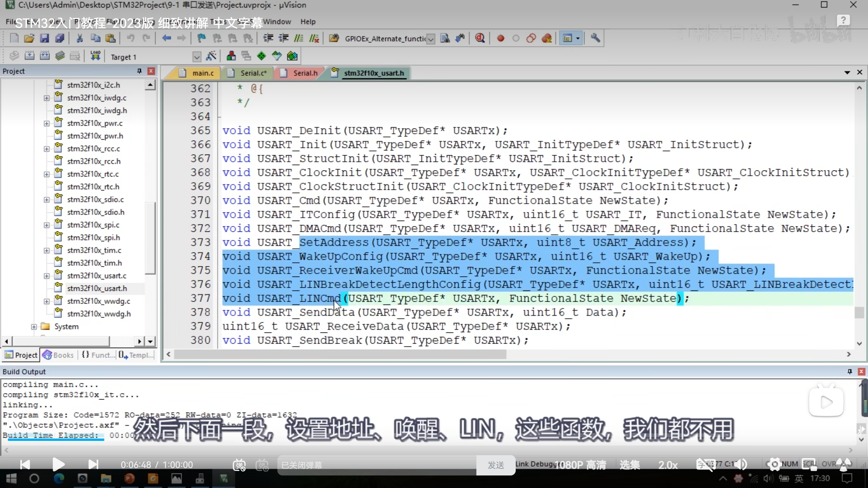The image size is (868, 488).
Task: Expand the System folder in Project tree
Action: (x=34, y=327)
